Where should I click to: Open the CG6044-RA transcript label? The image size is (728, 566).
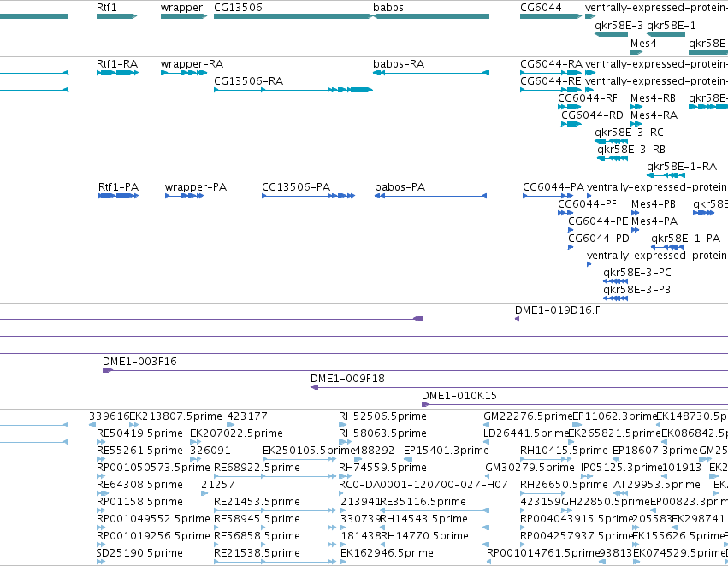tap(551, 64)
